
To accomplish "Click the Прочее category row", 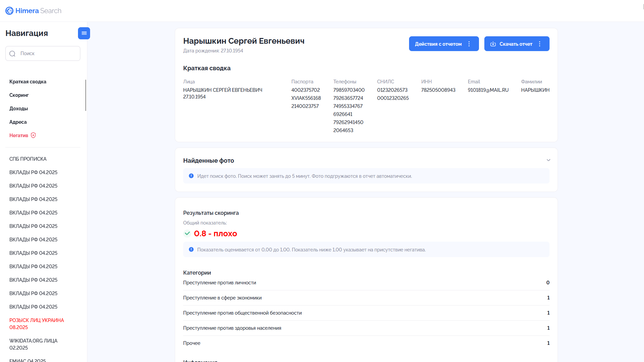I will pos(366,343).
